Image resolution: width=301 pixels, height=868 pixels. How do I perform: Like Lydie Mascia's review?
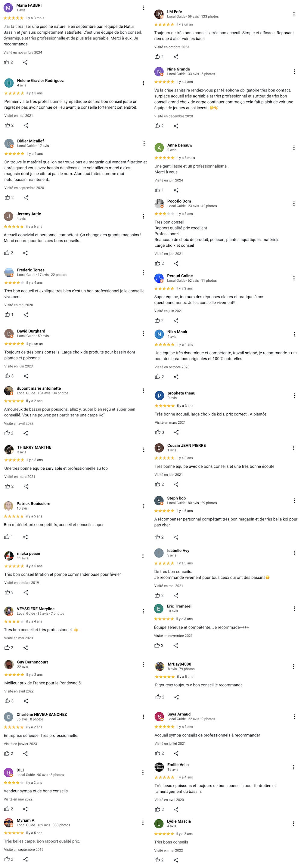[157, 860]
